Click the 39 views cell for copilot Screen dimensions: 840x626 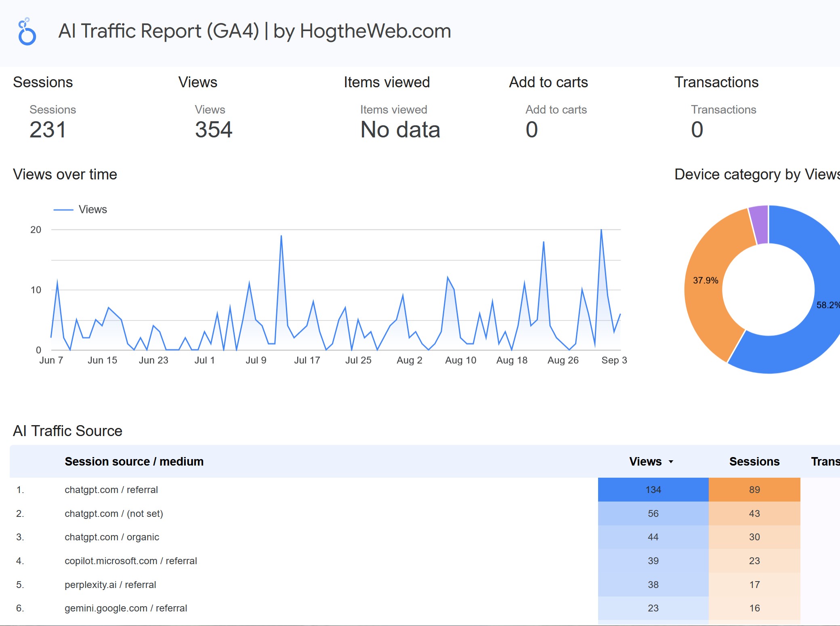653,561
